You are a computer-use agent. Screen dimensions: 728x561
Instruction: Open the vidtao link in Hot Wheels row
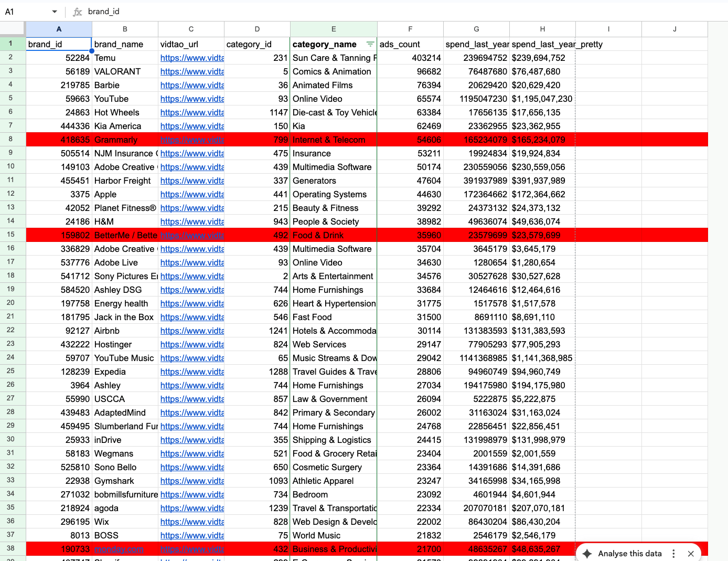(x=192, y=112)
